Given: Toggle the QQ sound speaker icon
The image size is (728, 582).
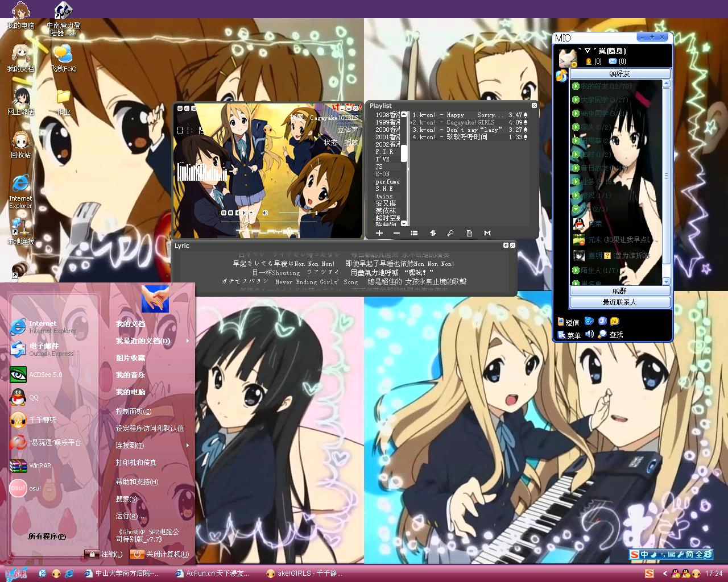Looking at the screenshot, I should pyautogui.click(x=590, y=334).
